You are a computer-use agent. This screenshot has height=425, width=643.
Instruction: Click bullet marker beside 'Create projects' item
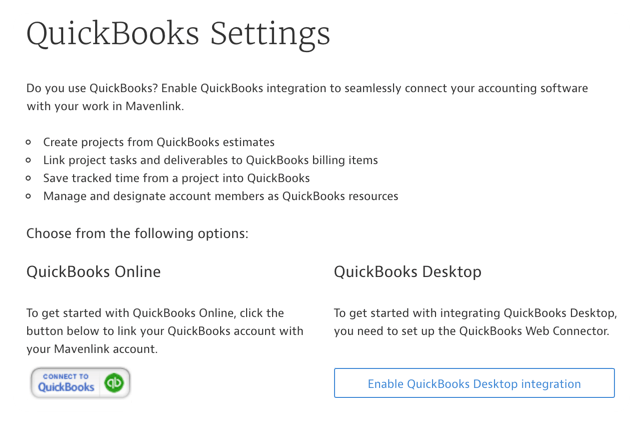click(x=31, y=142)
